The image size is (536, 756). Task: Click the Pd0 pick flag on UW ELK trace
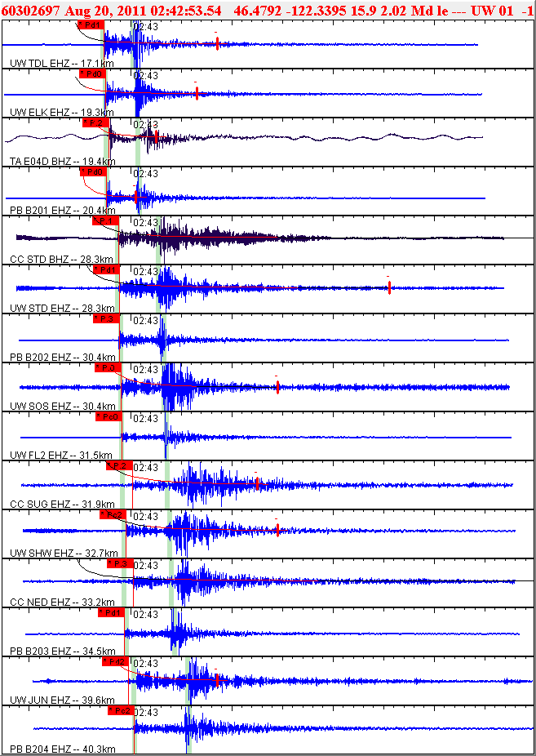92,73
